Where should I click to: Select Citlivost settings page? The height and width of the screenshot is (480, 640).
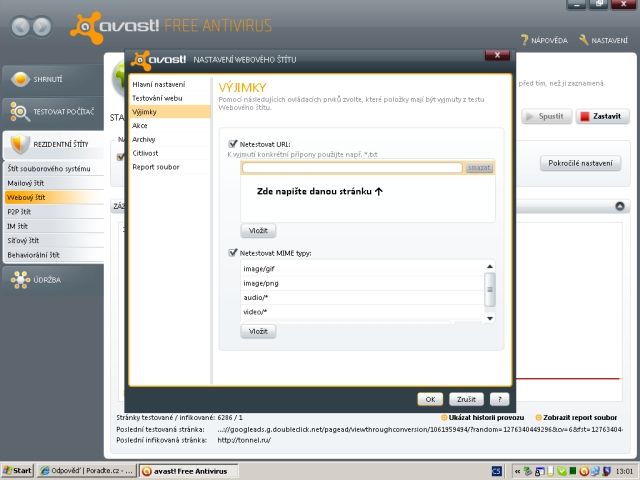170,153
